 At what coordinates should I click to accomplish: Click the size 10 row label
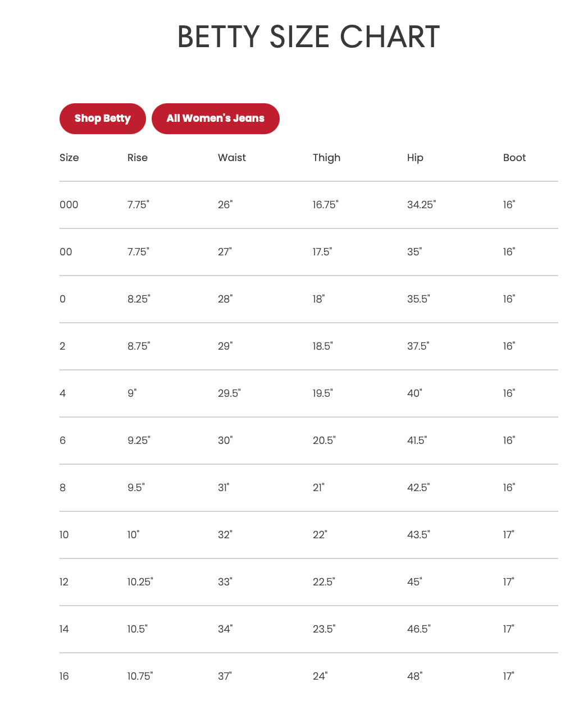coord(64,535)
